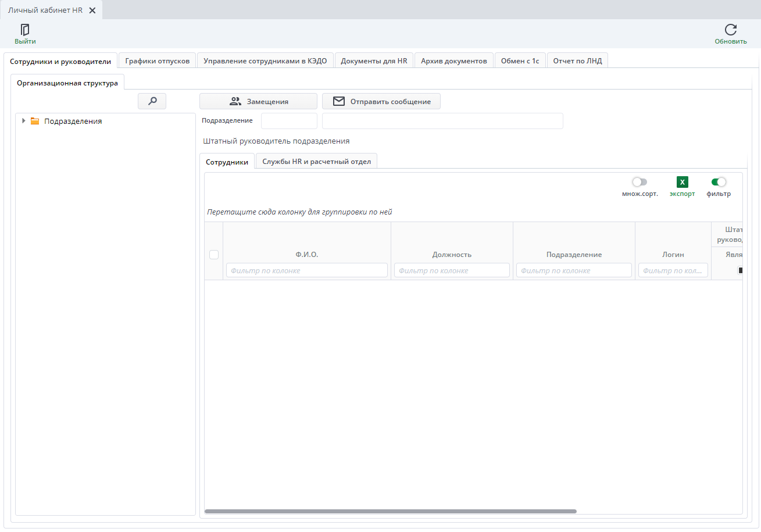Screen dimensions: 761x532
Task: Click the Выйти door icon
Action: (x=25, y=30)
